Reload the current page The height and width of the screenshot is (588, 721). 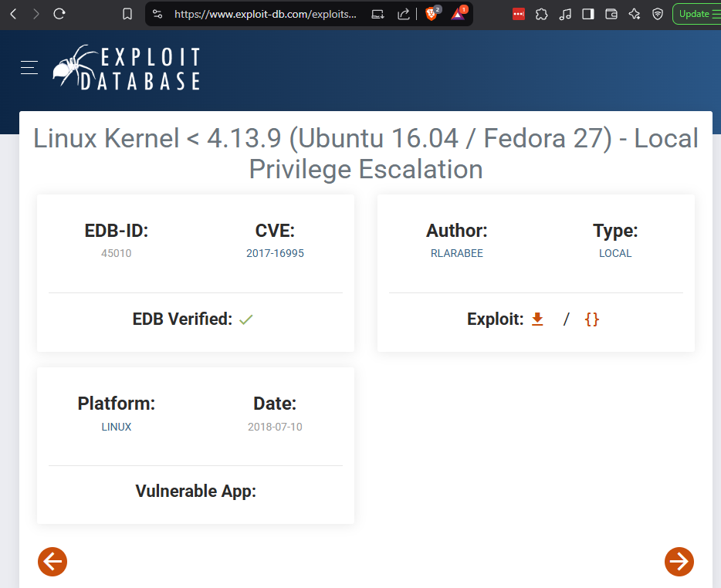(x=59, y=14)
